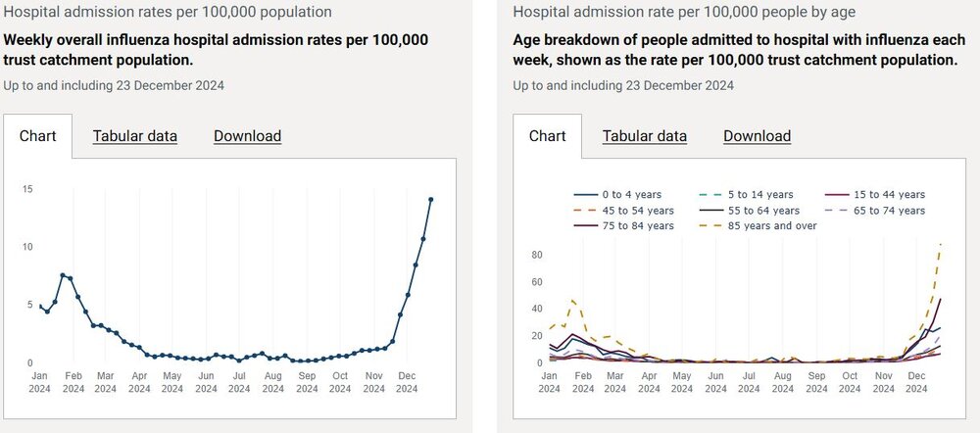Open Download tab for age breakdown
980x433 pixels.
[x=757, y=136]
